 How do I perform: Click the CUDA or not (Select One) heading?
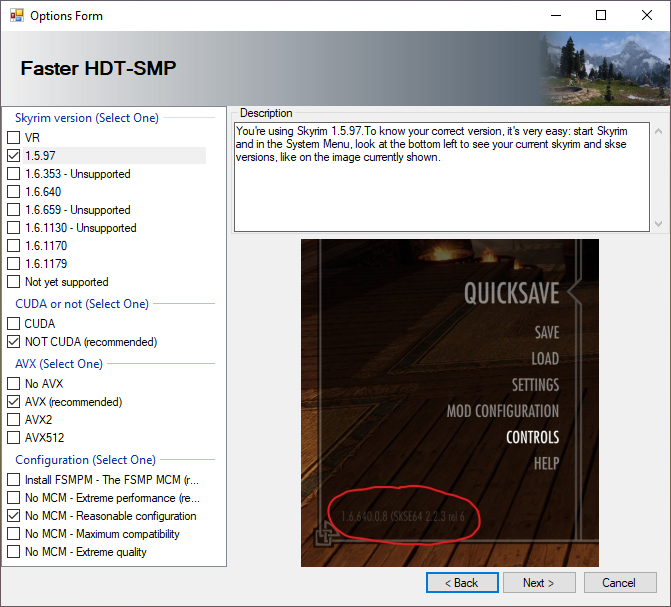(x=82, y=304)
